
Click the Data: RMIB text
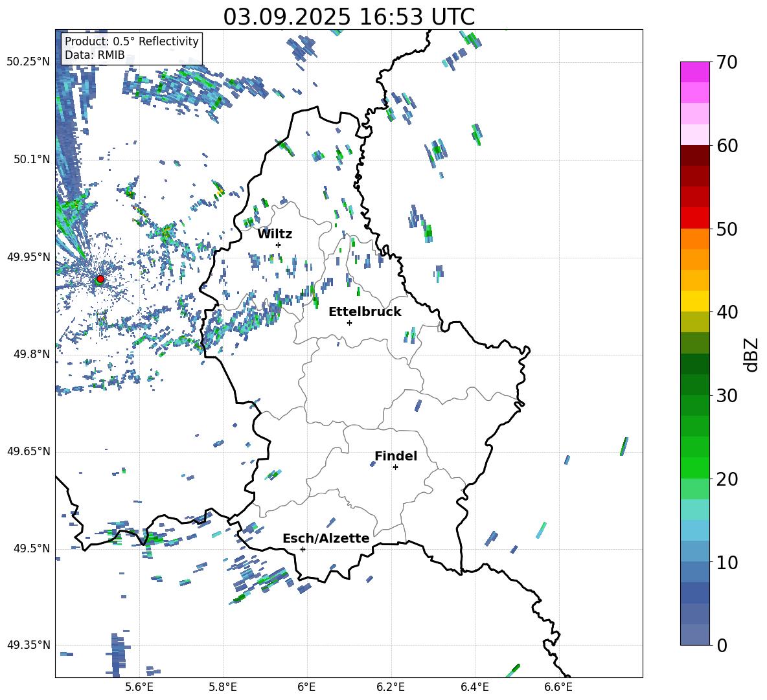pos(95,55)
